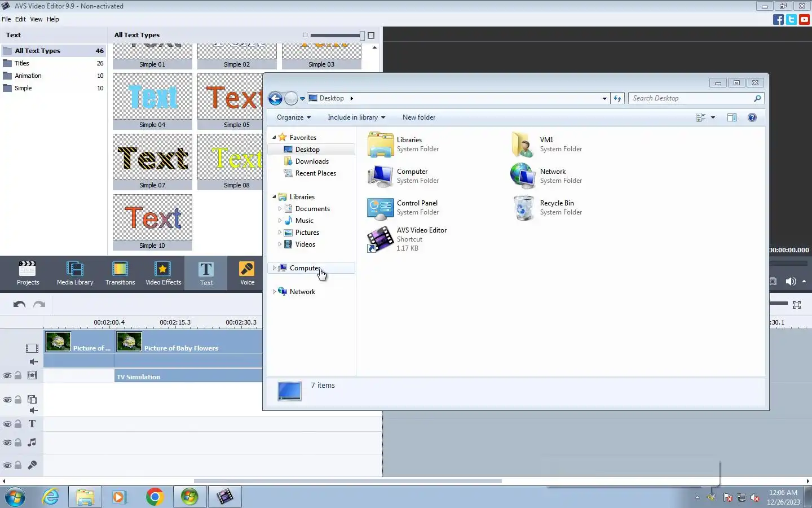The width and height of the screenshot is (812, 508).
Task: Toggle the Explorer preview pane button
Action: pos(732,117)
